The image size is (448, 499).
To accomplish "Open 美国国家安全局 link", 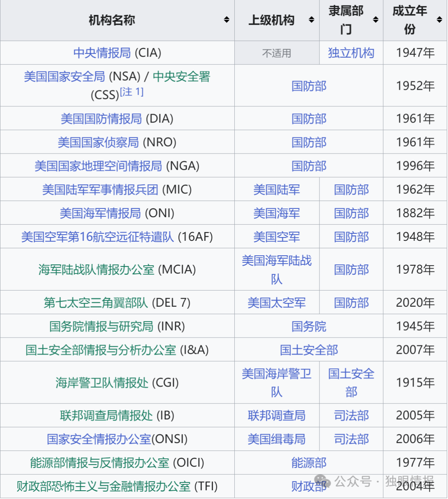I will [x=64, y=76].
